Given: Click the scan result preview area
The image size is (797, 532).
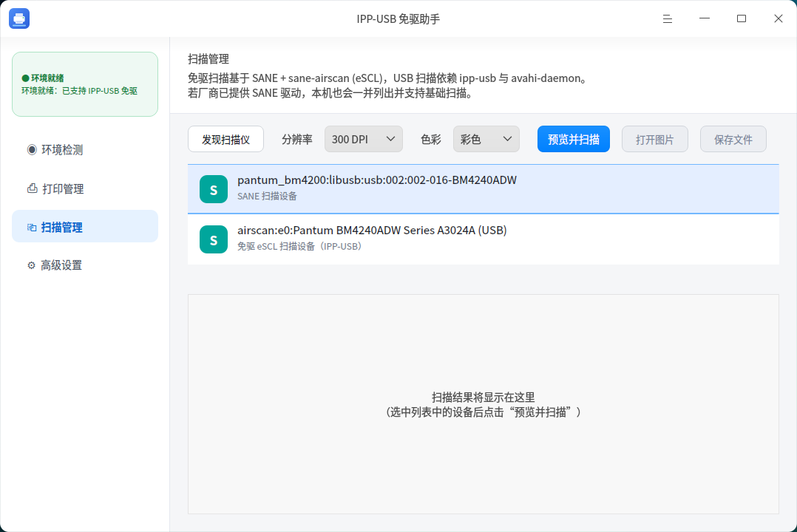Looking at the screenshot, I should point(483,404).
